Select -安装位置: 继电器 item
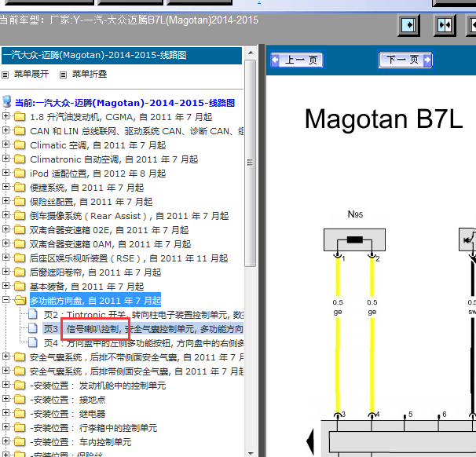This screenshot has width=476, height=457. pos(68,414)
